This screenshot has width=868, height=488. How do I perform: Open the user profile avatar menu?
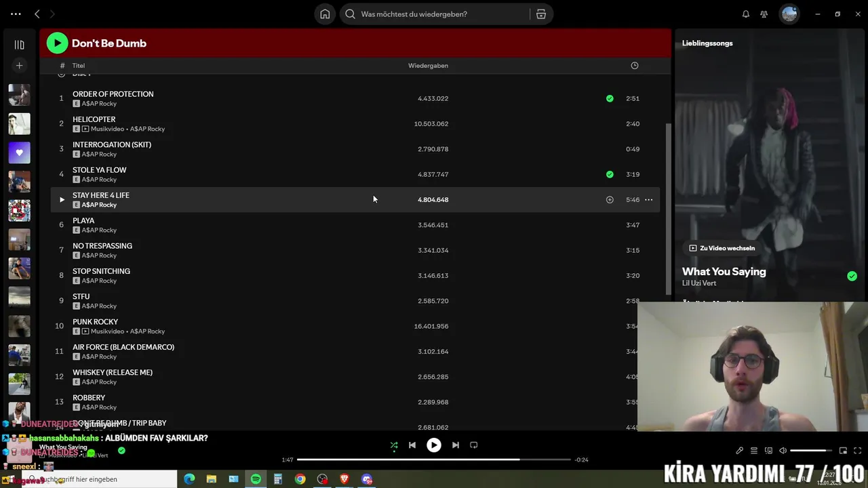tap(789, 14)
